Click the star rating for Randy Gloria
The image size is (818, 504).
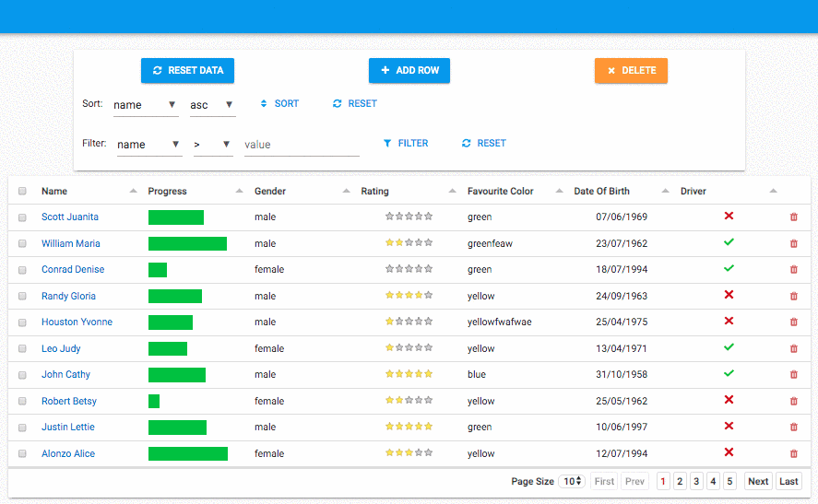point(409,295)
